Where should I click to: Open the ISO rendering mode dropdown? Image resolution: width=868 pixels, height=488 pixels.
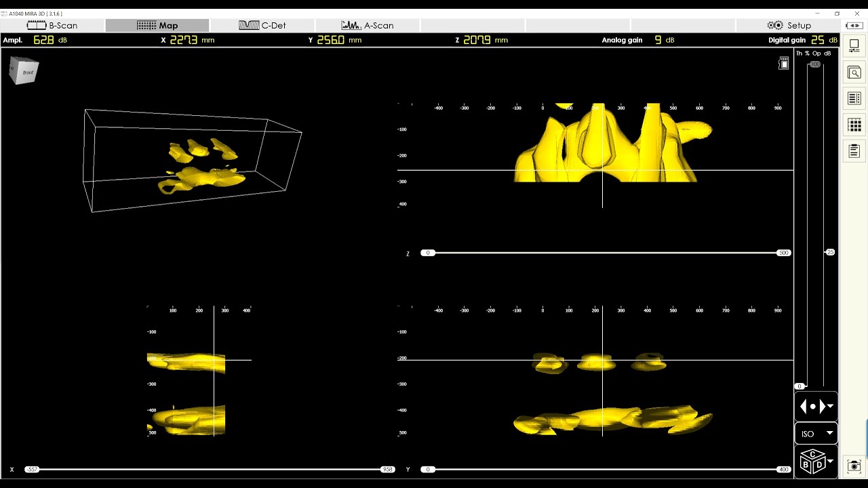pyautogui.click(x=816, y=434)
